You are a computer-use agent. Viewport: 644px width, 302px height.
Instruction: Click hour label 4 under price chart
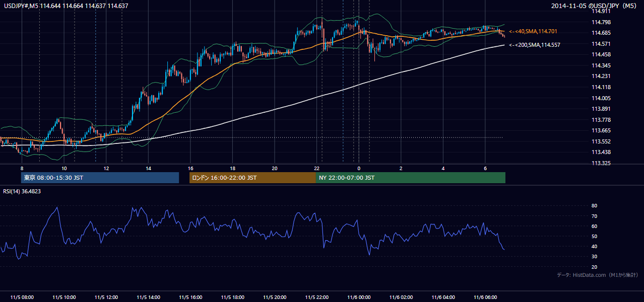coord(443,168)
